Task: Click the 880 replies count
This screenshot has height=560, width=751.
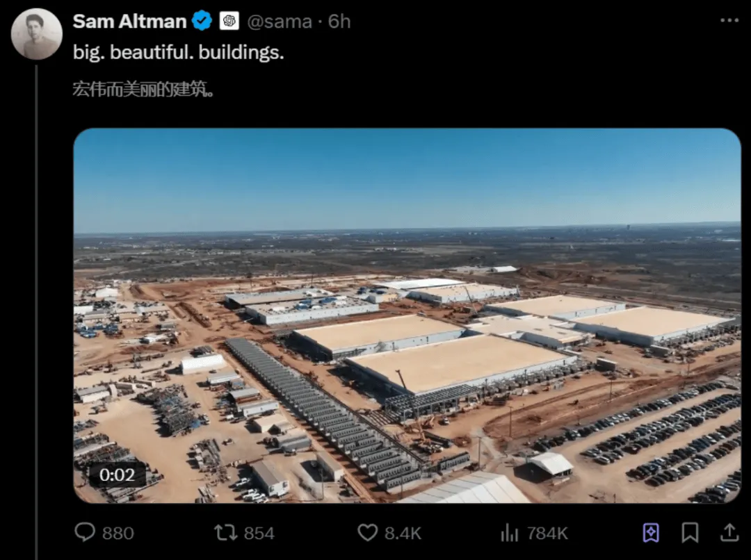Action: 118,533
